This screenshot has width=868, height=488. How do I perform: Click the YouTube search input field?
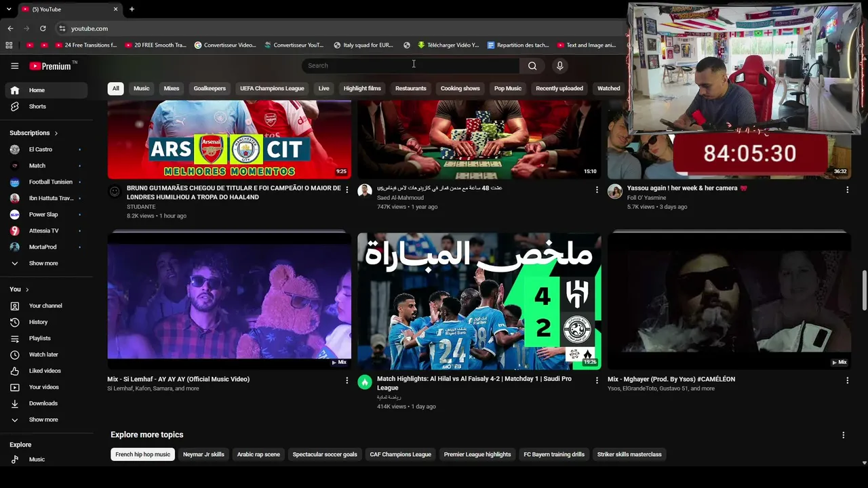click(411, 66)
